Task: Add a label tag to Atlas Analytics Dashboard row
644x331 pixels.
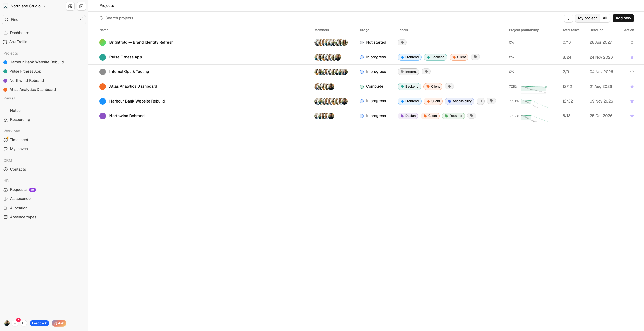Action: click(x=449, y=86)
